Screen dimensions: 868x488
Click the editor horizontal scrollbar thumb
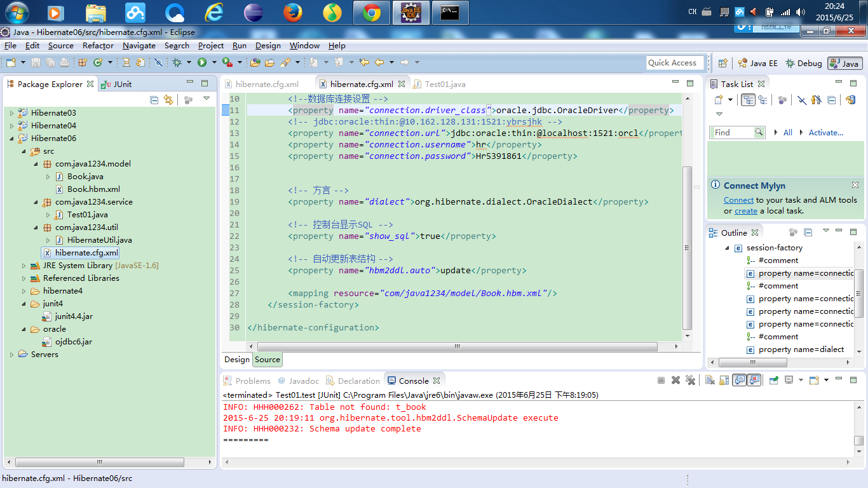click(x=456, y=347)
